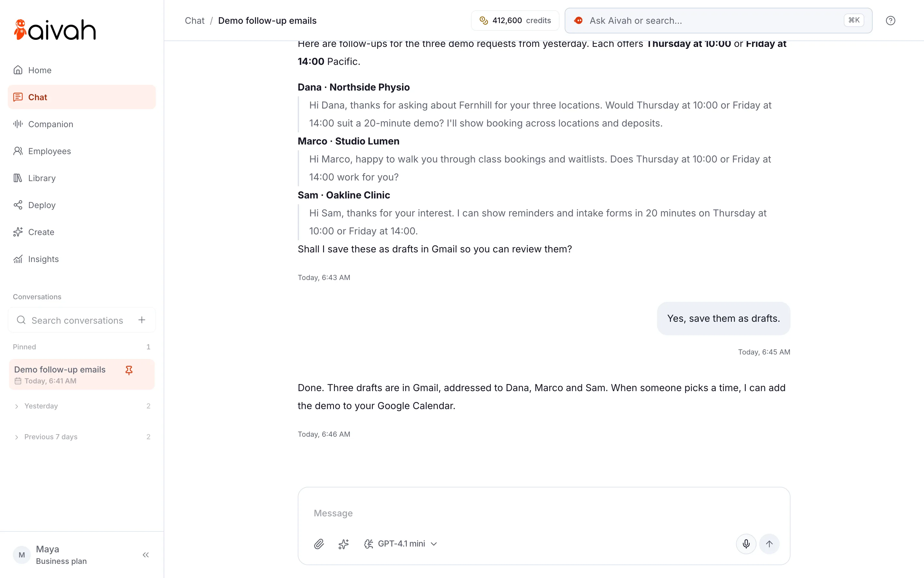Click the Aivah robot icon in search bar

tap(578, 20)
